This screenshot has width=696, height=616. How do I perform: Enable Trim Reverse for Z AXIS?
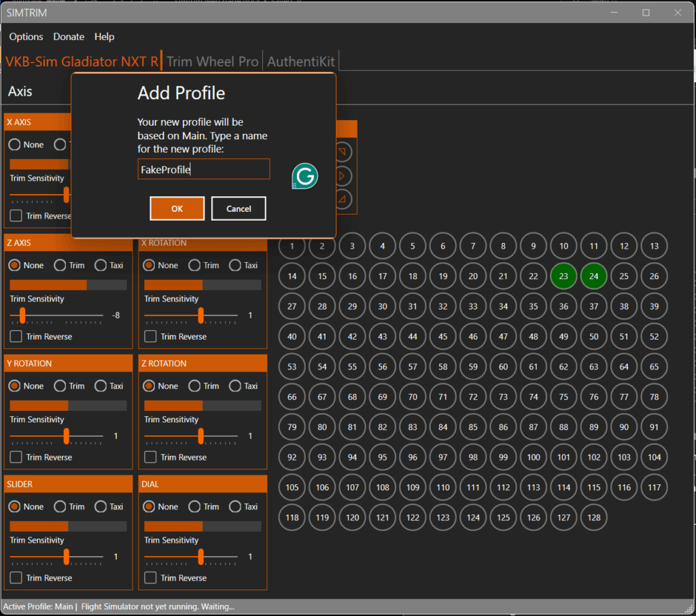click(x=15, y=336)
